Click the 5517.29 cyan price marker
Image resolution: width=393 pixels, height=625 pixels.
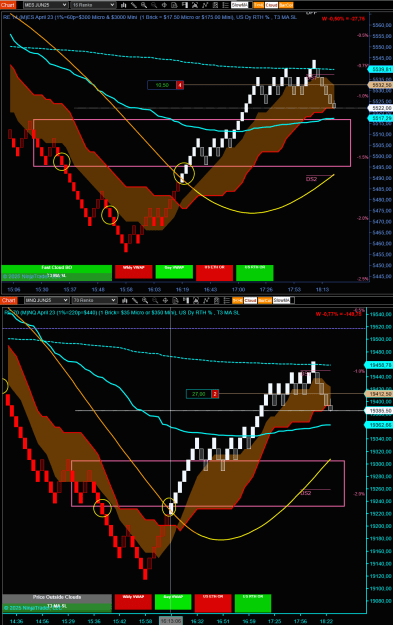tap(381, 118)
